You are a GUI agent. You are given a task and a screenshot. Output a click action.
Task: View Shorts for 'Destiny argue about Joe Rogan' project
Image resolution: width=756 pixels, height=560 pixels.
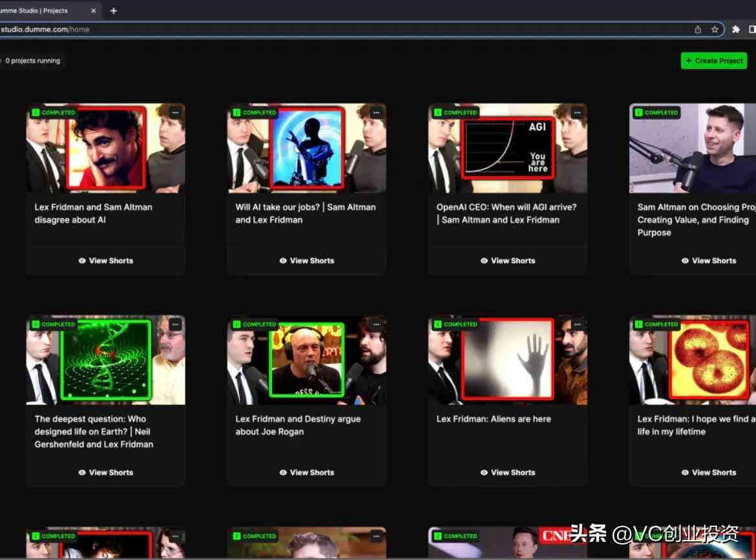click(307, 472)
